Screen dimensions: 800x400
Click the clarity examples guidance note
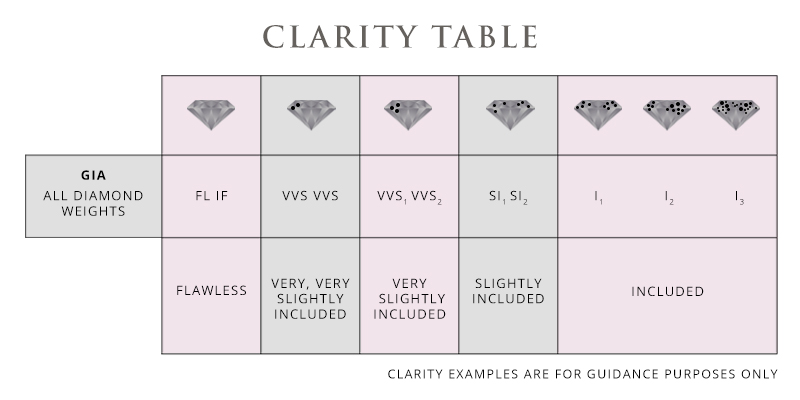coord(581,375)
